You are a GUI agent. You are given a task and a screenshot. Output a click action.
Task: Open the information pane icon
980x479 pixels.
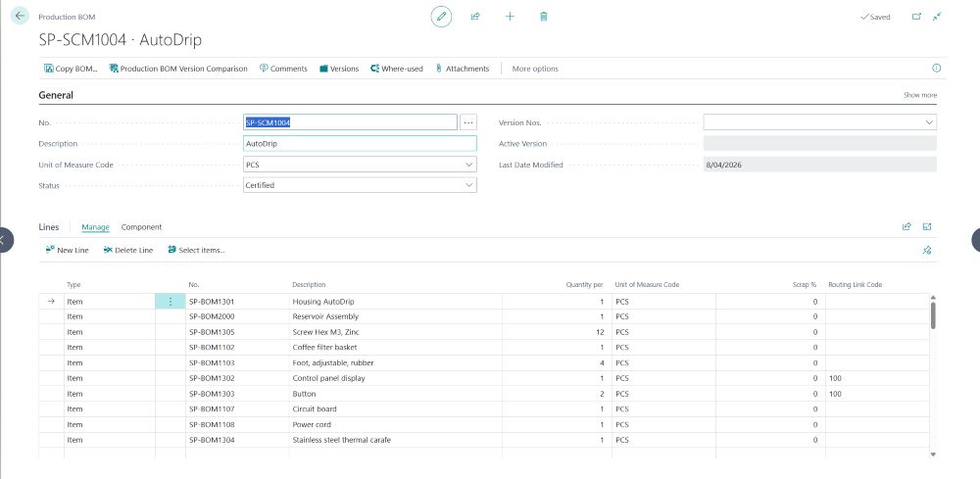(936, 68)
